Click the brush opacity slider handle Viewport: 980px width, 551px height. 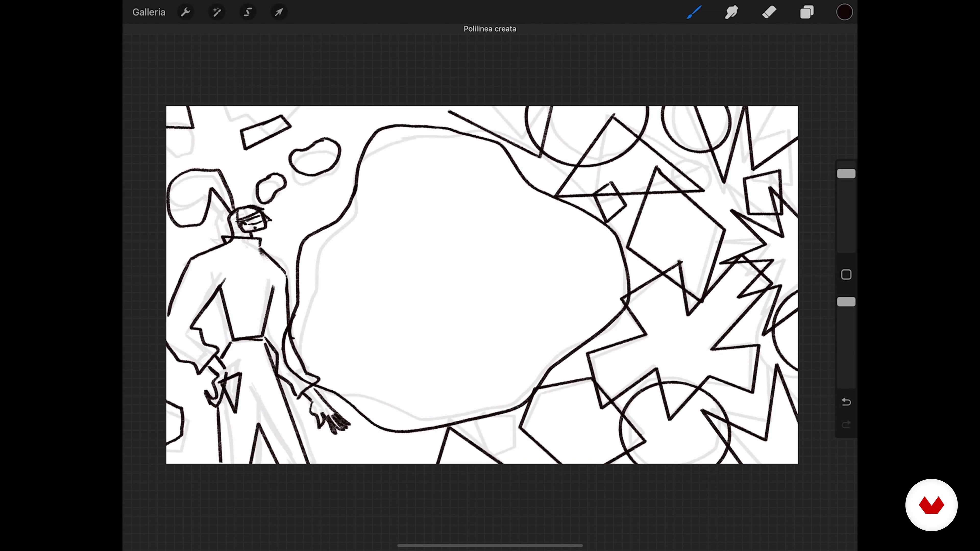coord(846,302)
